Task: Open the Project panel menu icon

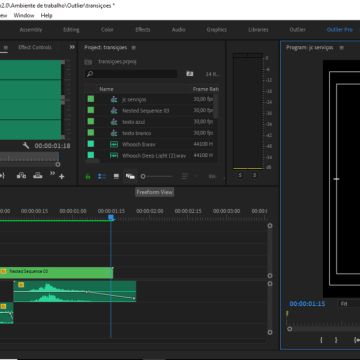Action: (133, 48)
